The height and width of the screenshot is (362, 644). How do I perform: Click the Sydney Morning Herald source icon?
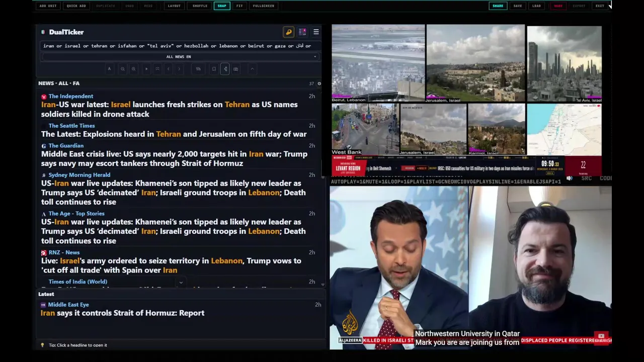[44, 175]
